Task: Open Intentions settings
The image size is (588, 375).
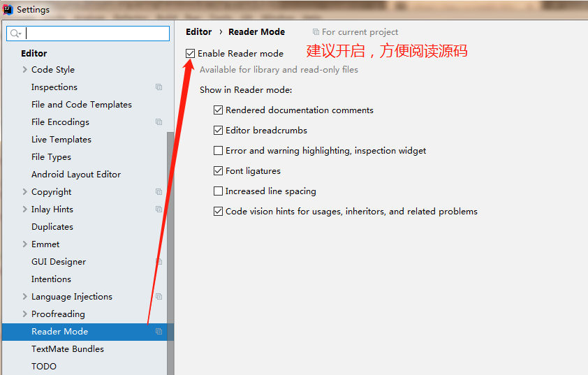Action: tap(52, 279)
